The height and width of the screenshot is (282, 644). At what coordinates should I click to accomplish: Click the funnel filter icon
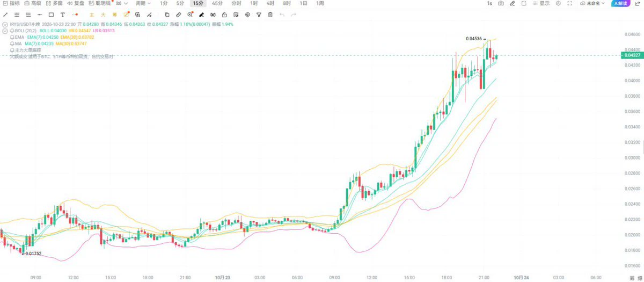pyautogui.click(x=259, y=15)
